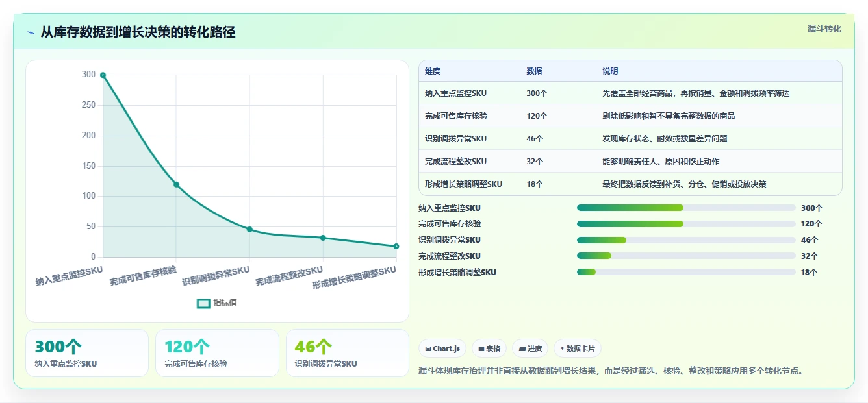Viewport: 868px width, 403px height.
Task: Click description 发现库存状态、时效或数量差异问题
Action: pos(665,139)
